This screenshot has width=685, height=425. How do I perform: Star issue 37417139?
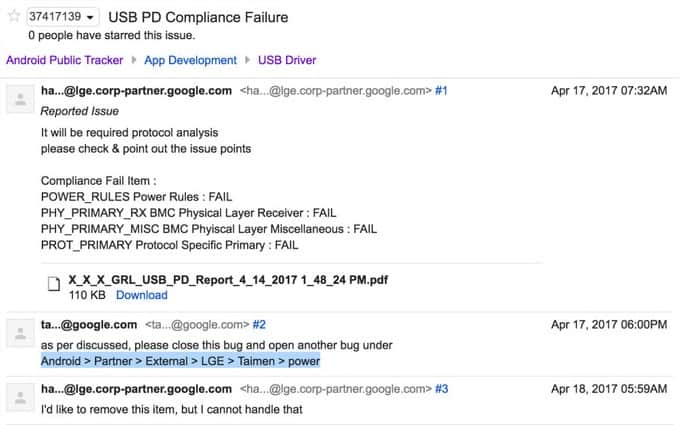[14, 16]
